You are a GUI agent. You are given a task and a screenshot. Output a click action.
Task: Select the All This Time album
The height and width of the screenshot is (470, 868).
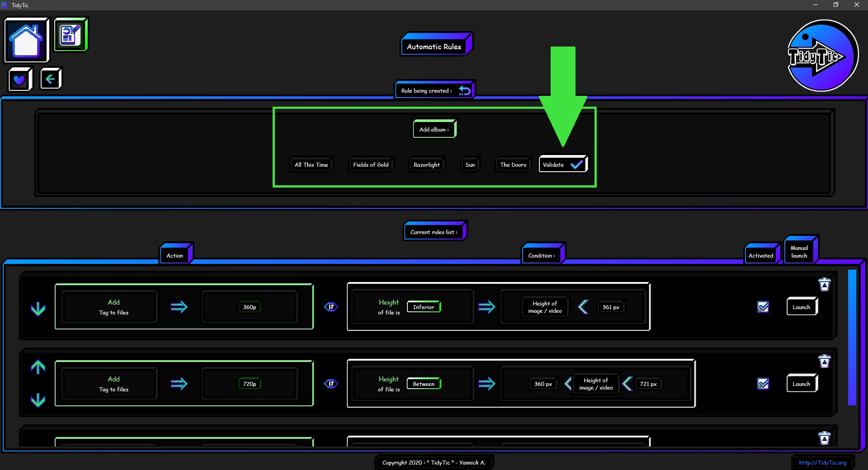pos(311,164)
